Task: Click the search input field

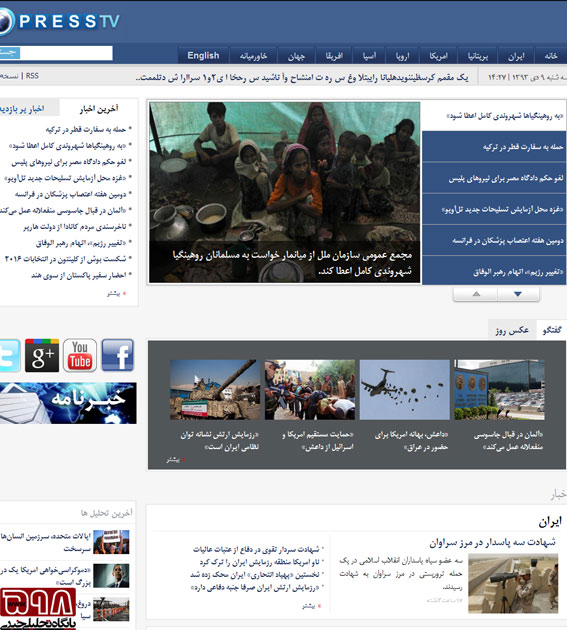Action: tap(66, 53)
